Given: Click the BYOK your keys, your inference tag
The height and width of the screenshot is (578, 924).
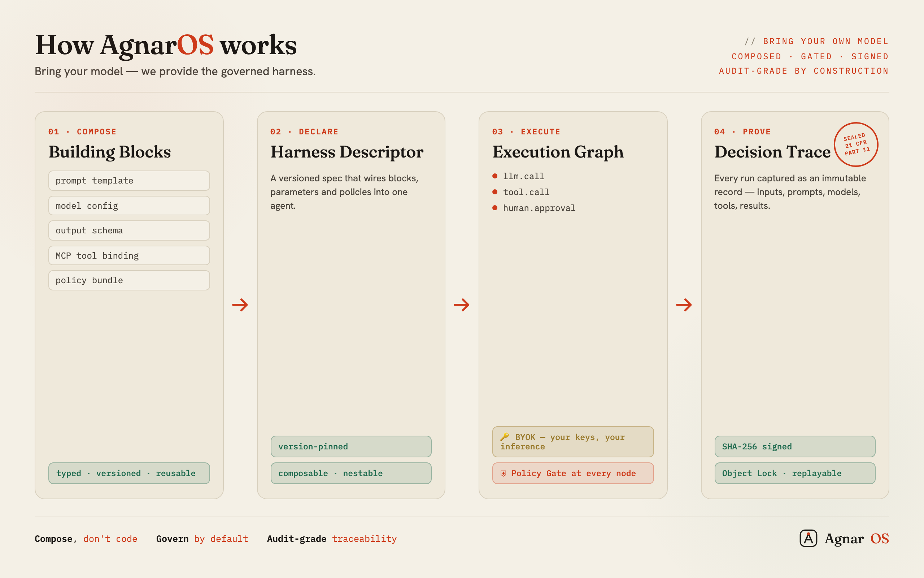Looking at the screenshot, I should click(573, 441).
